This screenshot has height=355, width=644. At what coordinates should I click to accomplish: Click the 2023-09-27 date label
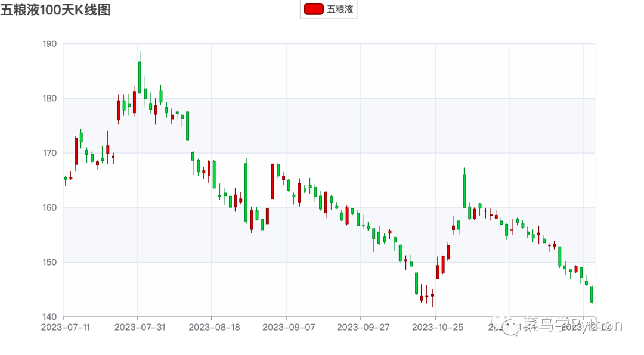coord(363,328)
